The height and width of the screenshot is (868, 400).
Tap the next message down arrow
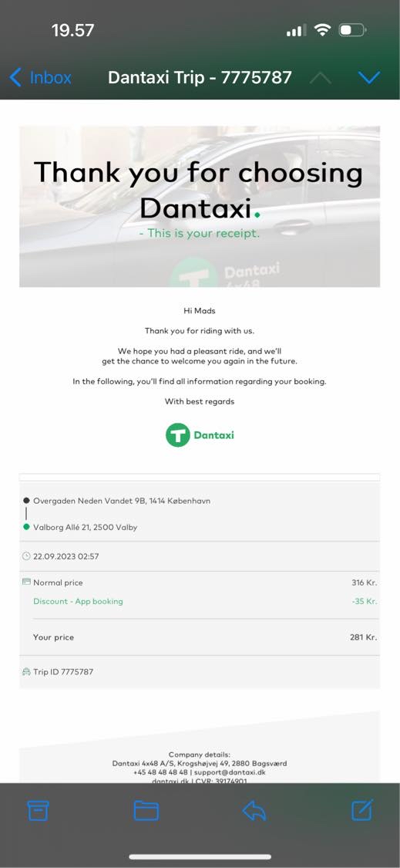pos(369,77)
